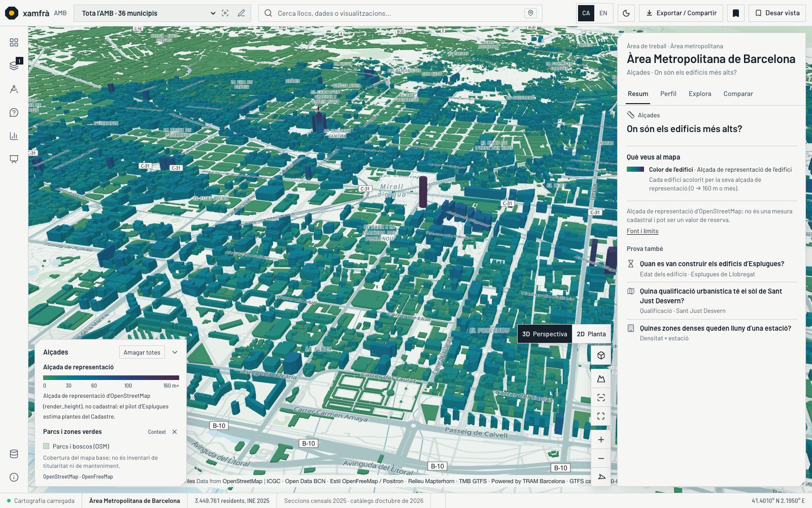Click the 3D cube map control
The image size is (812, 508).
601,356
